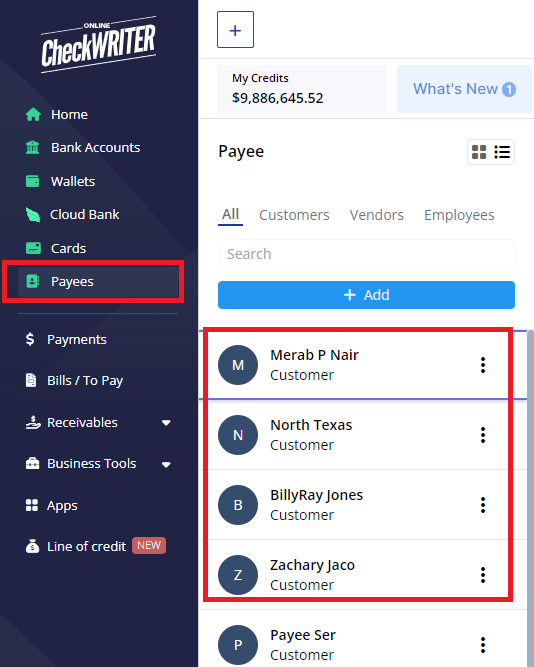Open the Home page from sidebar
This screenshot has width=534, height=667.
pyautogui.click(x=57, y=114)
